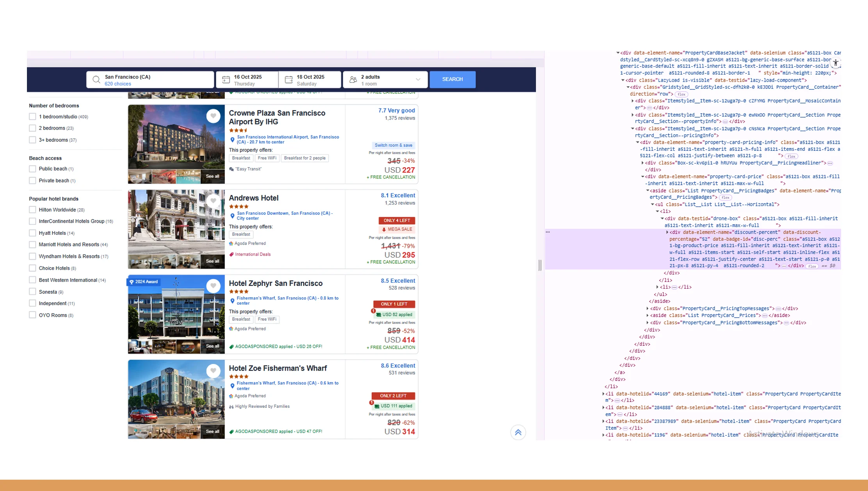
Task: Click the search magnifier icon in destination field
Action: tap(96, 80)
